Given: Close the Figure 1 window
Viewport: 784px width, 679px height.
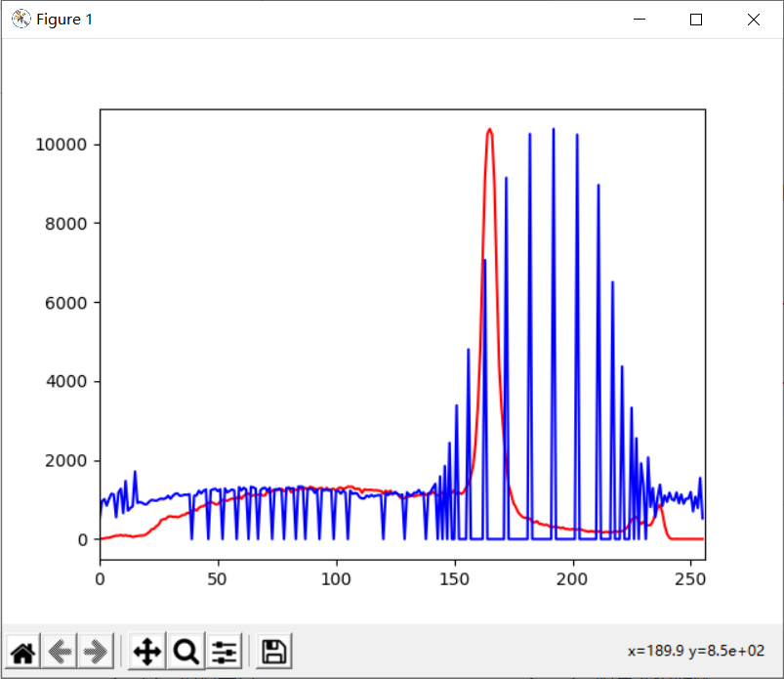Looking at the screenshot, I should coord(753,20).
